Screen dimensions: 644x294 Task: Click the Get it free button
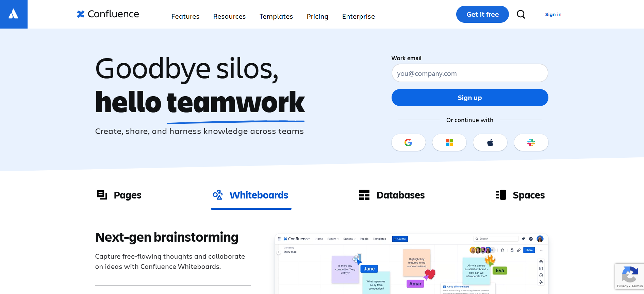[x=482, y=14]
